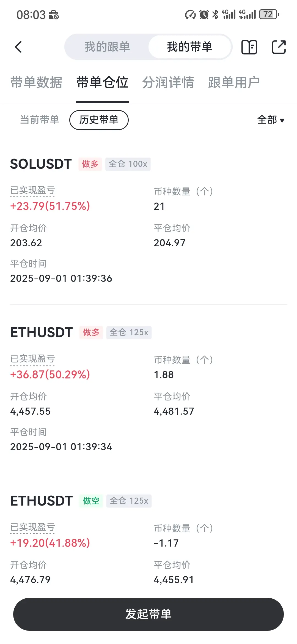Show 当前带单 positions

pyautogui.click(x=40, y=120)
